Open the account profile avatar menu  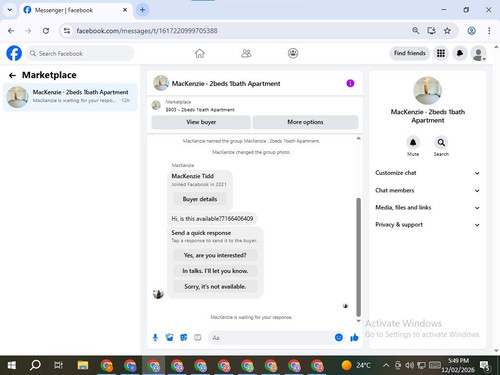coord(478,53)
